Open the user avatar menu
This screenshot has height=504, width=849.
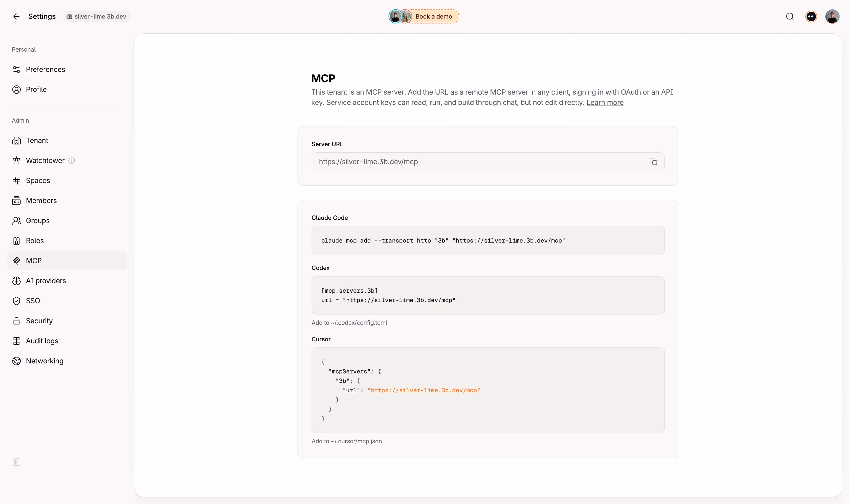(x=832, y=16)
